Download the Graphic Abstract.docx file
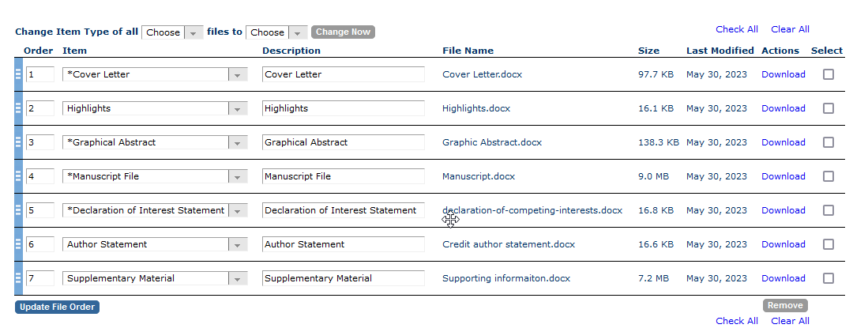Image resolution: width=868 pixels, height=332 pixels. click(x=783, y=142)
